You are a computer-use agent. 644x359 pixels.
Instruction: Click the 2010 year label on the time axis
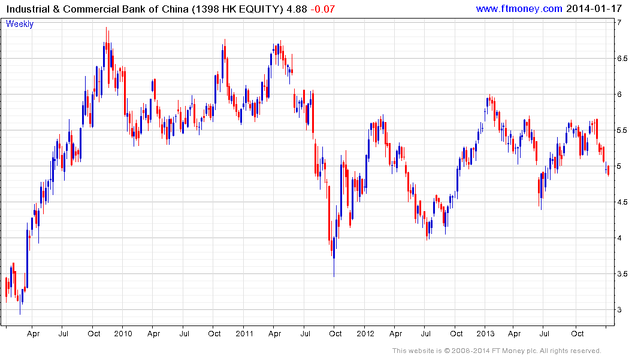(x=123, y=333)
